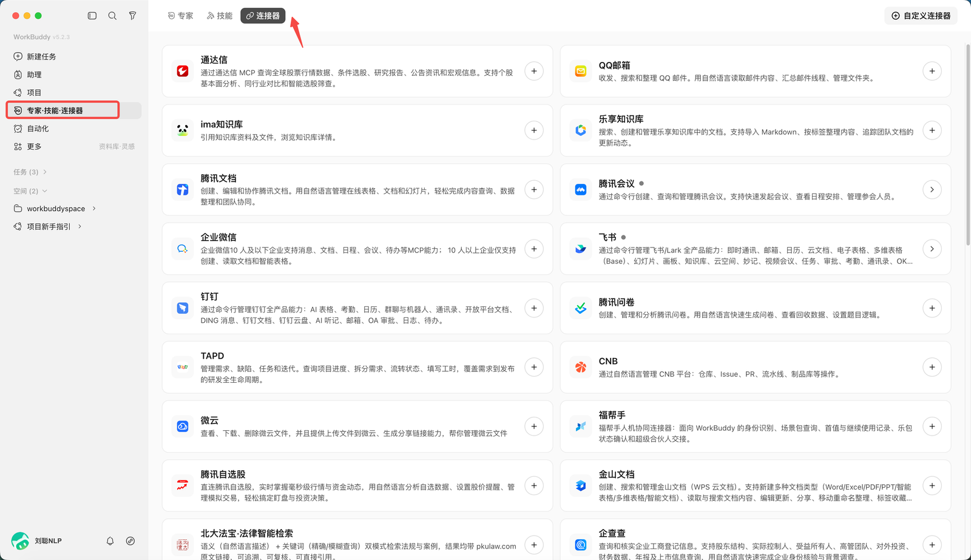
Task: Toggle the sidebar panel icon
Action: coord(92,16)
